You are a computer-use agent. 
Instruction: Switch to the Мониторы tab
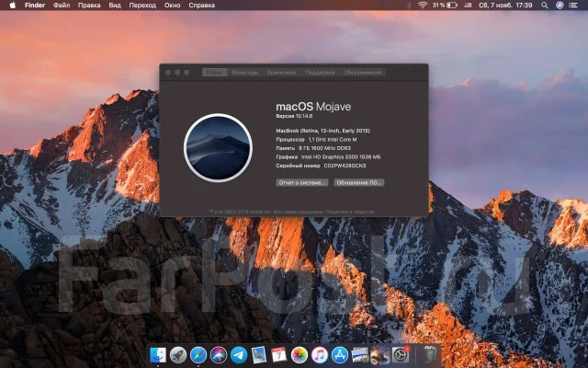click(245, 73)
